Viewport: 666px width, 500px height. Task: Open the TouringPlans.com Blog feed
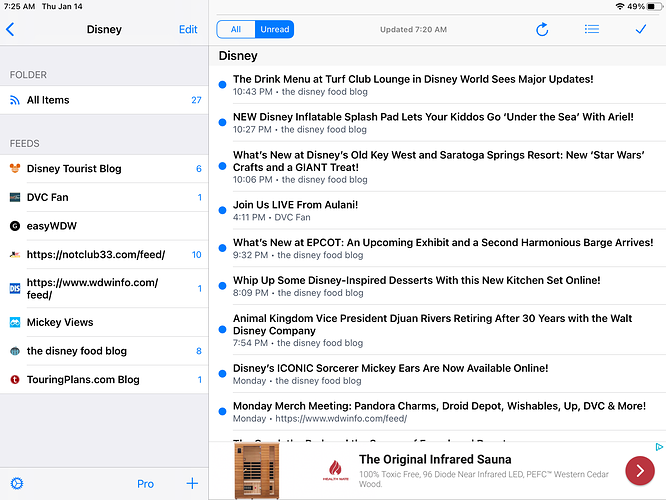104,380
